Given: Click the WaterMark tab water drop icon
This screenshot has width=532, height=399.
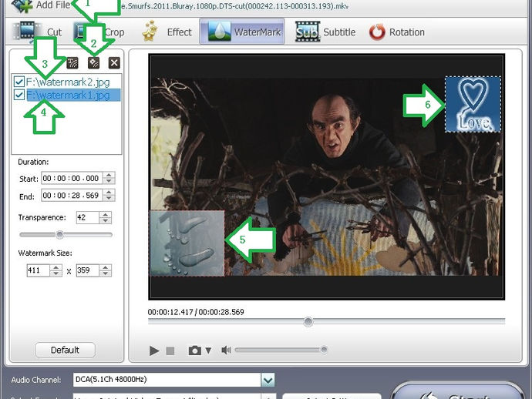Looking at the screenshot, I should [x=219, y=31].
